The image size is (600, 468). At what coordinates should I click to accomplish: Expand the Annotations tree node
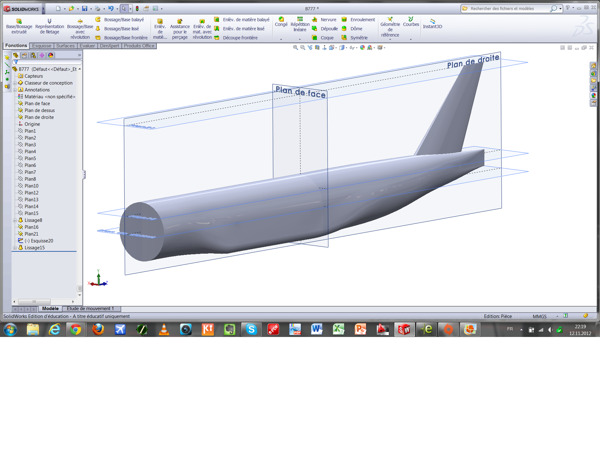click(x=15, y=90)
